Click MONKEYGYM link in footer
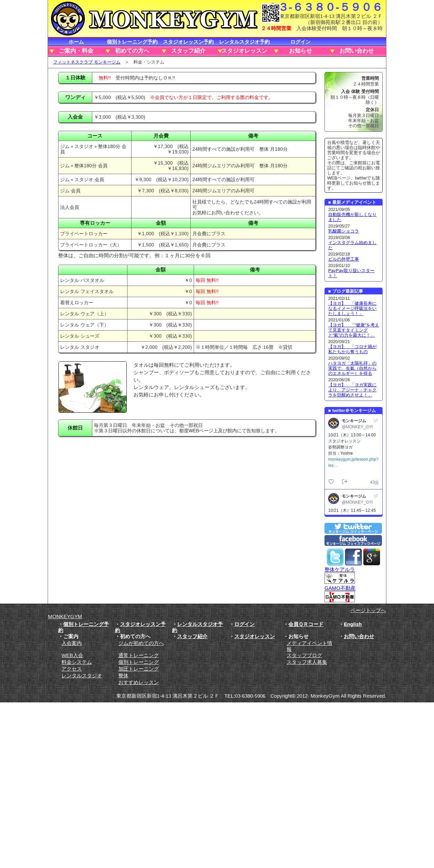Viewport: 434px width, 868px height. click(65, 617)
